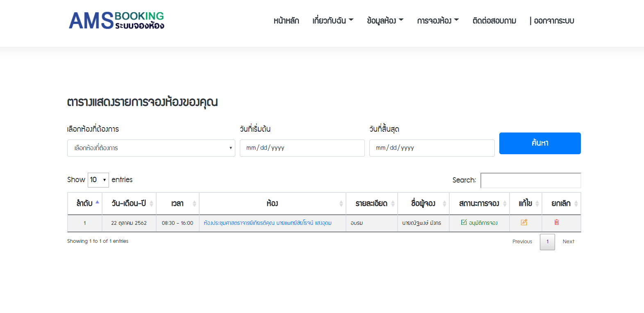Screen dimensions: 644x313
Task: Click ออกจากระบบ to log out
Action: [x=554, y=21]
